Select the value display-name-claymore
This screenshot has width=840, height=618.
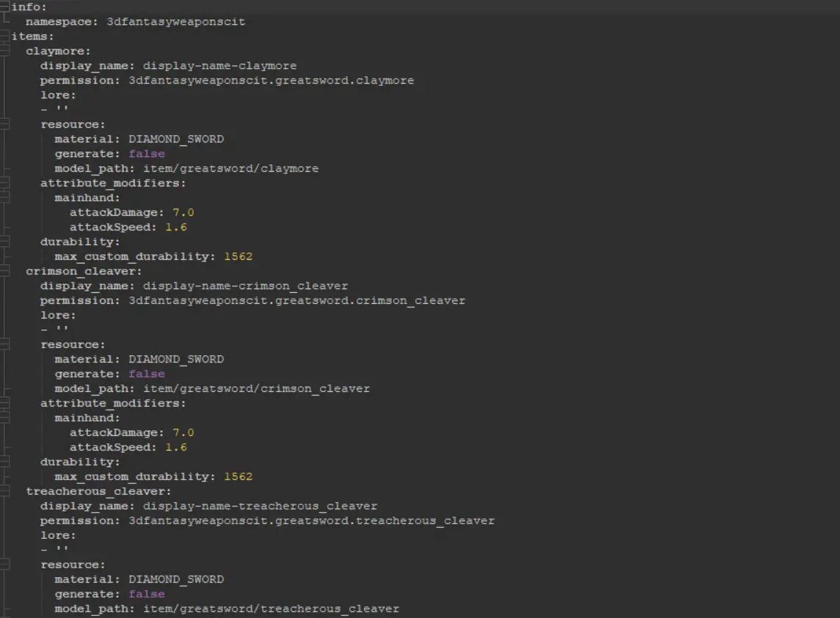[219, 66]
